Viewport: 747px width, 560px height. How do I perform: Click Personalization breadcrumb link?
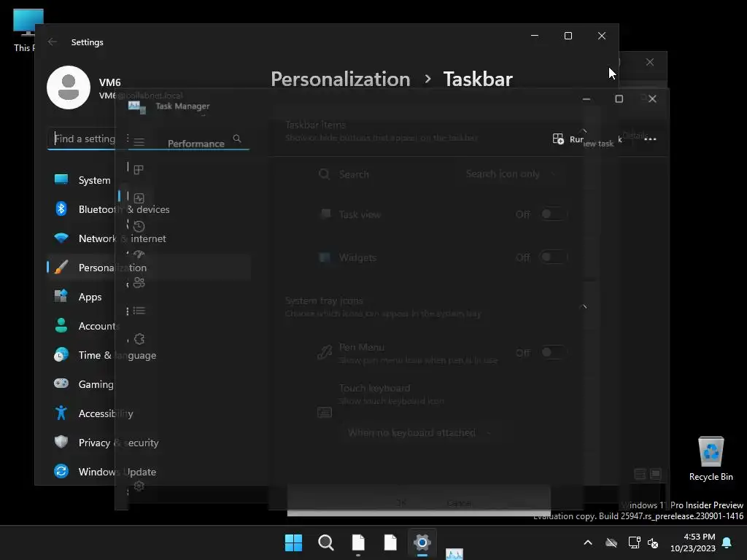click(340, 79)
